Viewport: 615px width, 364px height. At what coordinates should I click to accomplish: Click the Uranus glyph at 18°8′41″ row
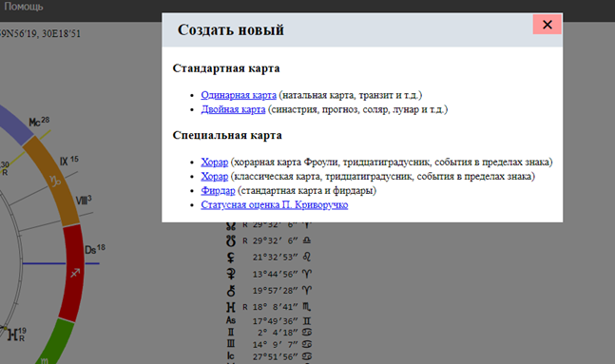[231, 307]
